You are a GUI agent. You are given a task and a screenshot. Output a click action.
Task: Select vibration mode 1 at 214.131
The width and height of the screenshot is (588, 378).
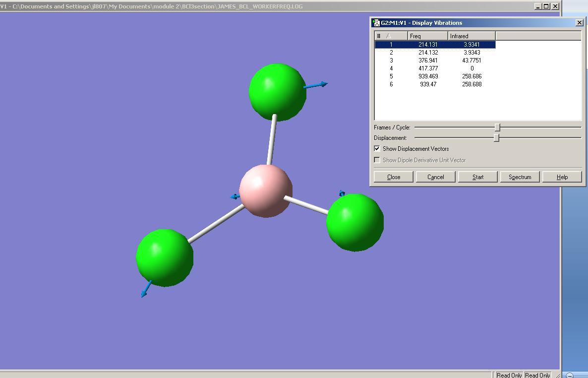tap(435, 44)
